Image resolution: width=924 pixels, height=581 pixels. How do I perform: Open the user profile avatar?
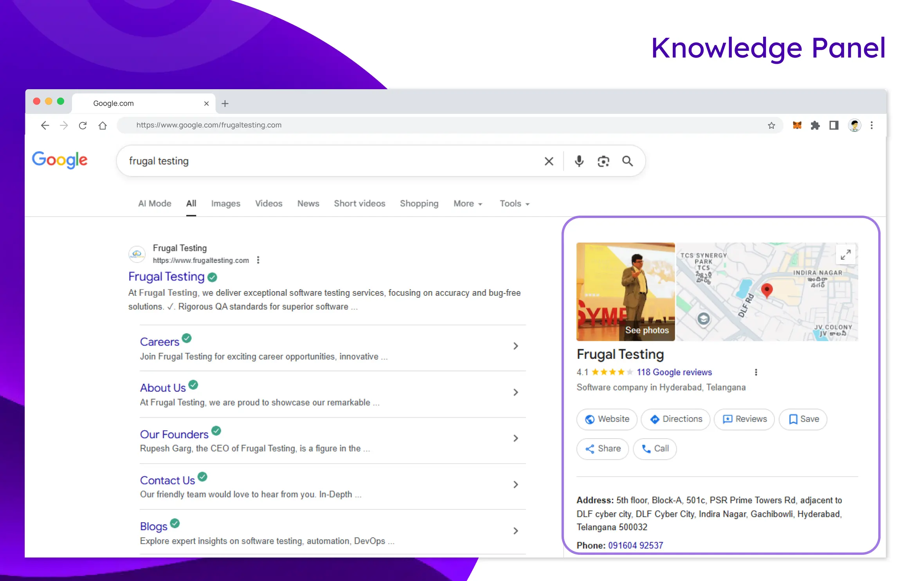pyautogui.click(x=854, y=125)
